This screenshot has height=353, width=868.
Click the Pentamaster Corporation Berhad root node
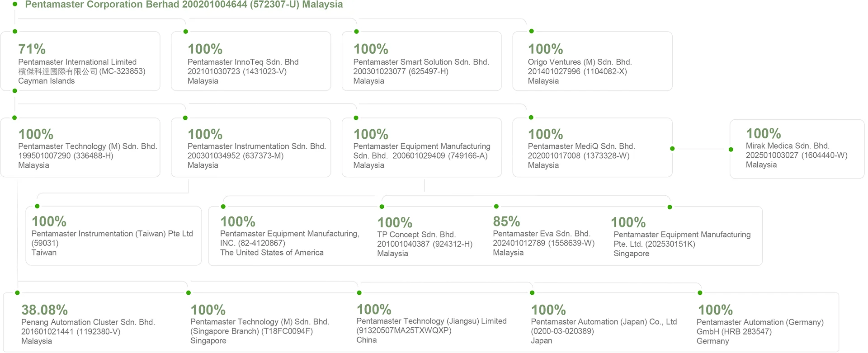(184, 5)
